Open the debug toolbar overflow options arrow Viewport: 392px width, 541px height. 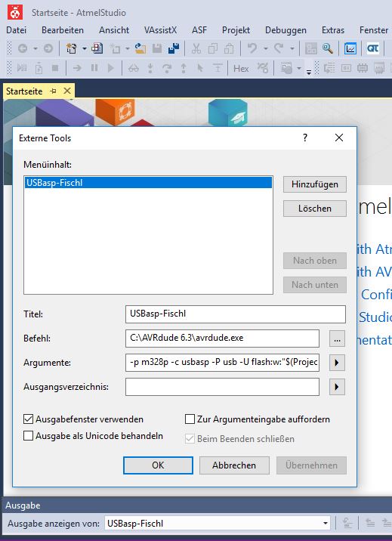tap(309, 72)
